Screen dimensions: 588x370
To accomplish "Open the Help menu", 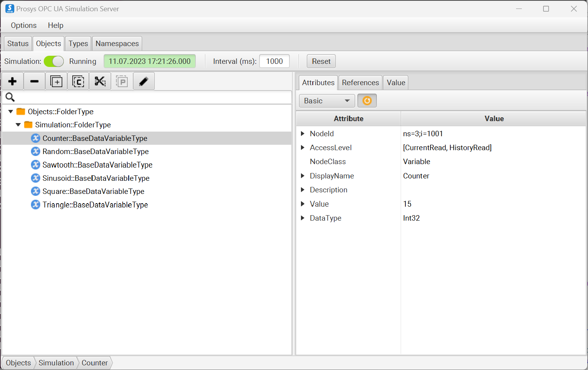I will (x=56, y=25).
